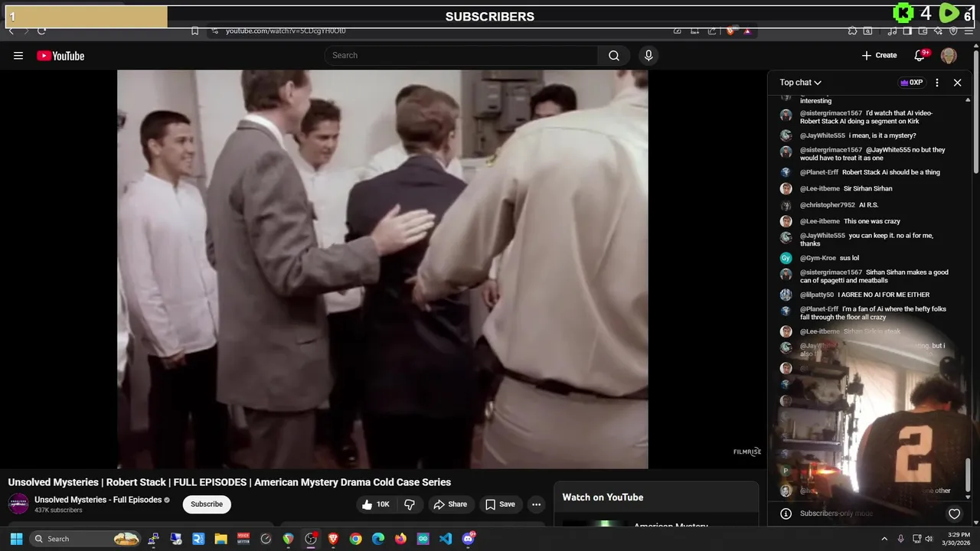Image resolution: width=980 pixels, height=551 pixels.
Task: Close the live chat panel
Action: point(957,83)
